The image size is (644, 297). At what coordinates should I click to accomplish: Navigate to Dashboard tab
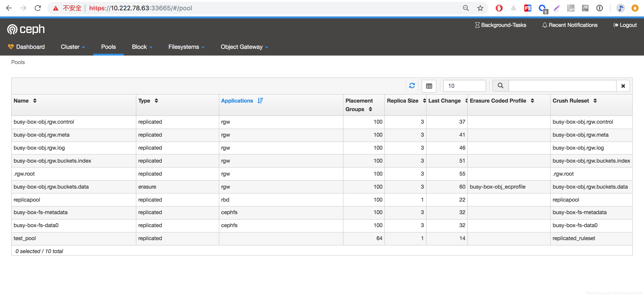30,46
